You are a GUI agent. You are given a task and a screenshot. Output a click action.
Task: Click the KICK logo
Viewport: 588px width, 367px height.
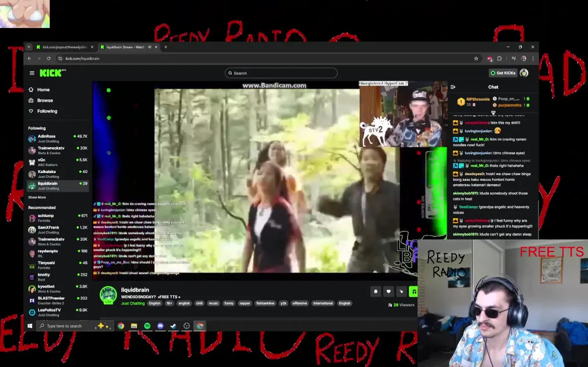[52, 73]
